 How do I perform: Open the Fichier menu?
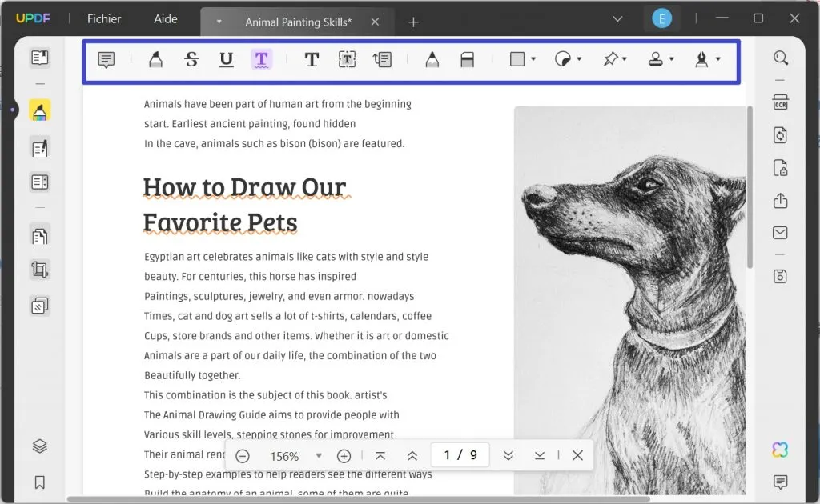[104, 18]
